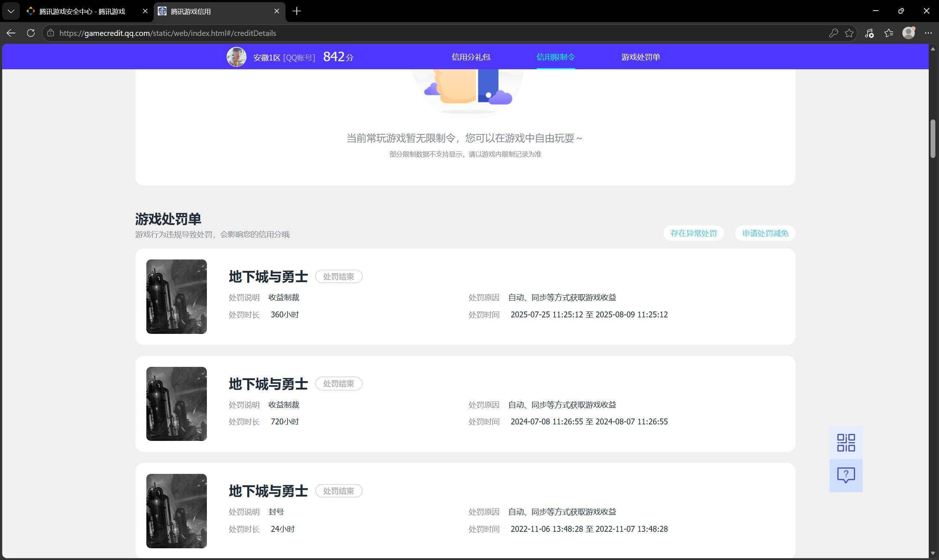Click the page vertical scrollbar thumb

[x=933, y=139]
